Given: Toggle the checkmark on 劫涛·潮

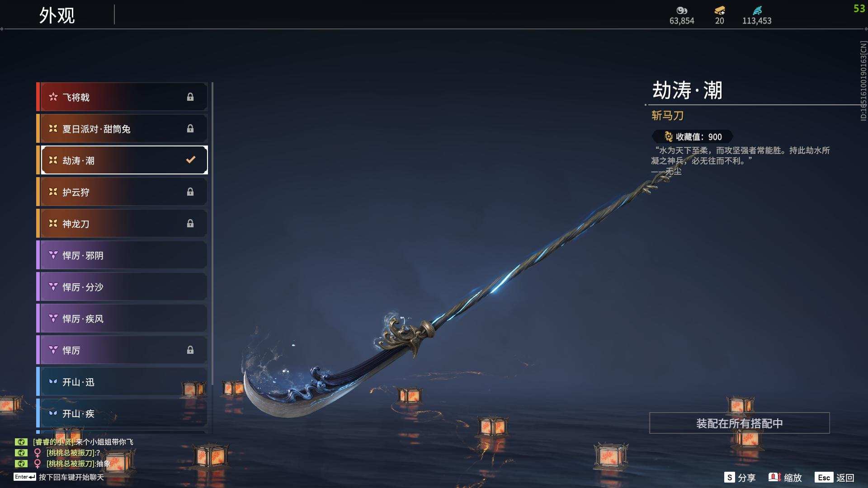Looking at the screenshot, I should [x=191, y=160].
